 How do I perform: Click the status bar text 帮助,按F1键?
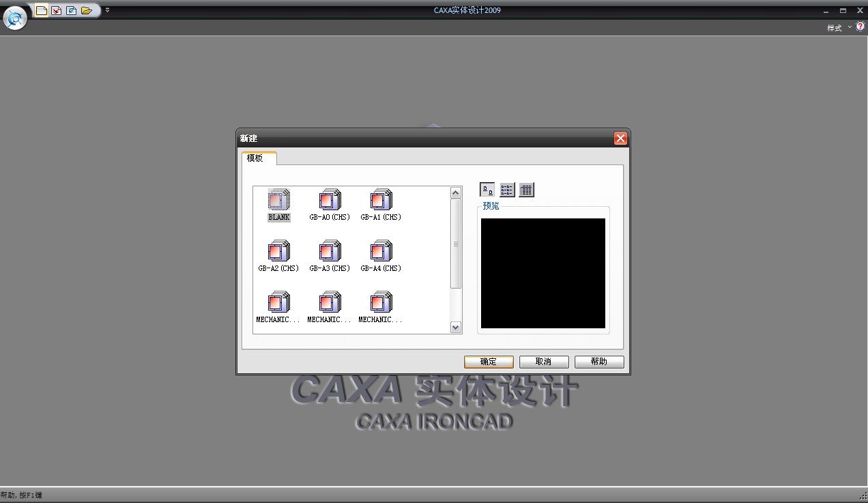pos(21,495)
